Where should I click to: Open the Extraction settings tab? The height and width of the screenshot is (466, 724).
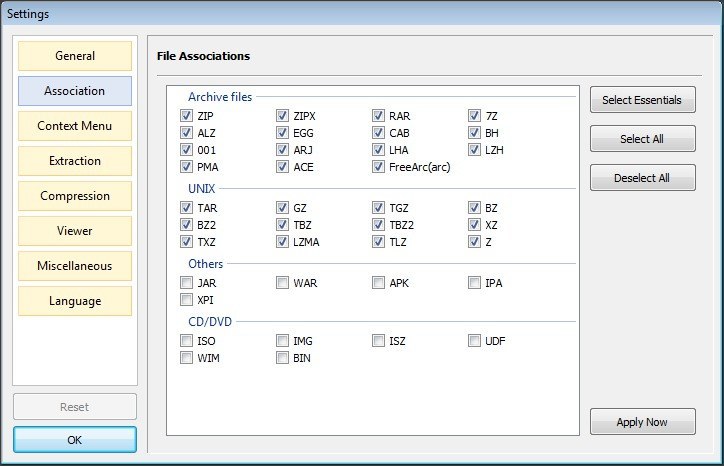click(x=75, y=161)
